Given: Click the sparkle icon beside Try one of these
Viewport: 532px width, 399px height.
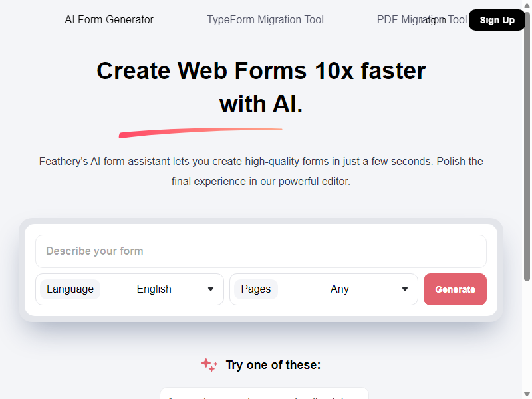Looking at the screenshot, I should coord(209,365).
